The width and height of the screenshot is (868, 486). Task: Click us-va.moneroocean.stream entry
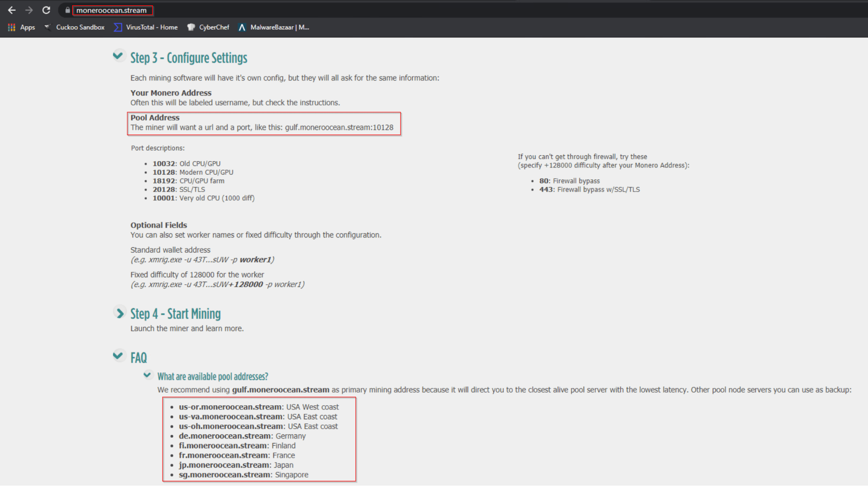[x=258, y=417]
